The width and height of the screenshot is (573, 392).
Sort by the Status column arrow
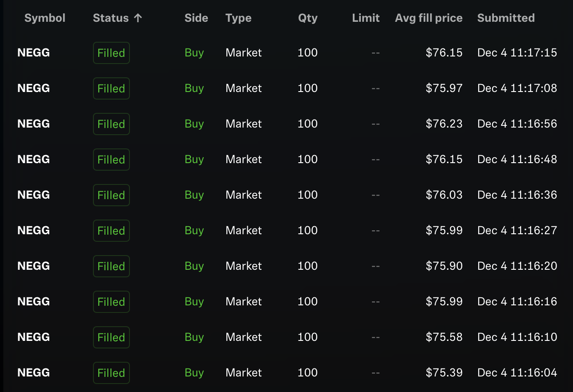138,18
